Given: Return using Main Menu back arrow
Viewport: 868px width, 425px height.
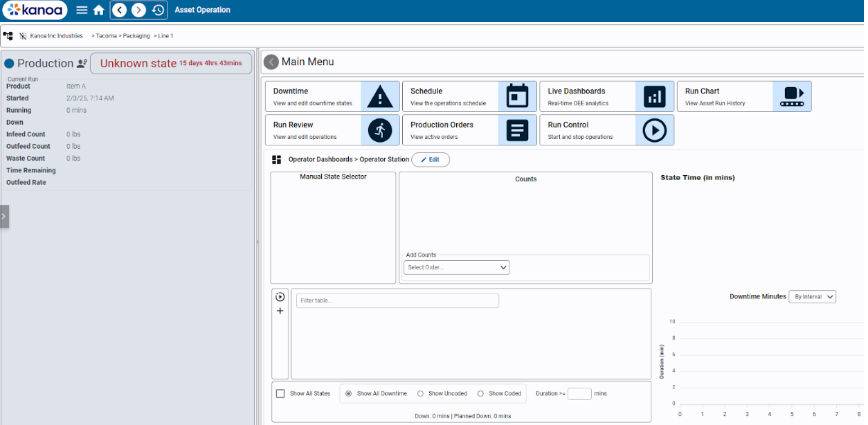Looking at the screenshot, I should tap(271, 62).
